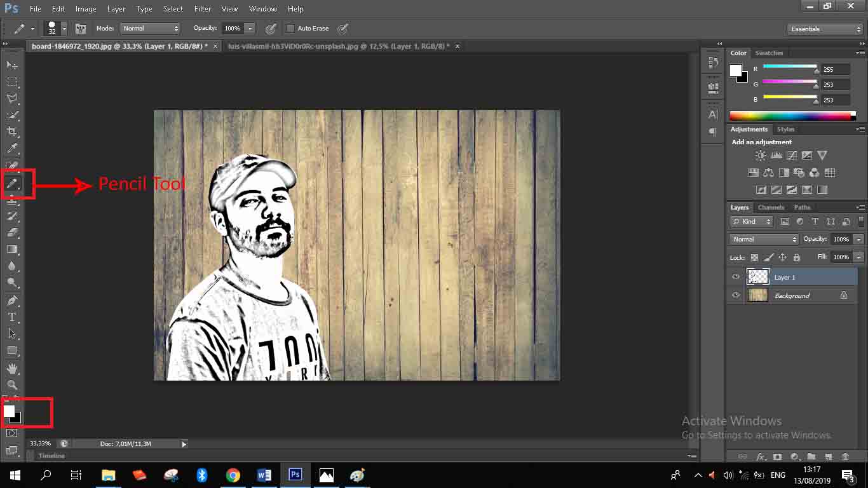
Task: Select the Hand tool
Action: (12, 369)
